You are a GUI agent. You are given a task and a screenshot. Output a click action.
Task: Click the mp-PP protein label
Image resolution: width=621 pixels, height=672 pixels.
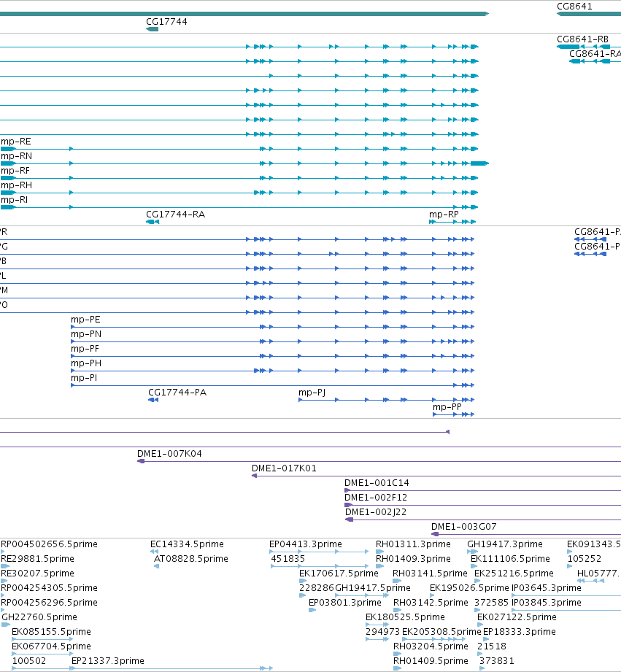(447, 407)
